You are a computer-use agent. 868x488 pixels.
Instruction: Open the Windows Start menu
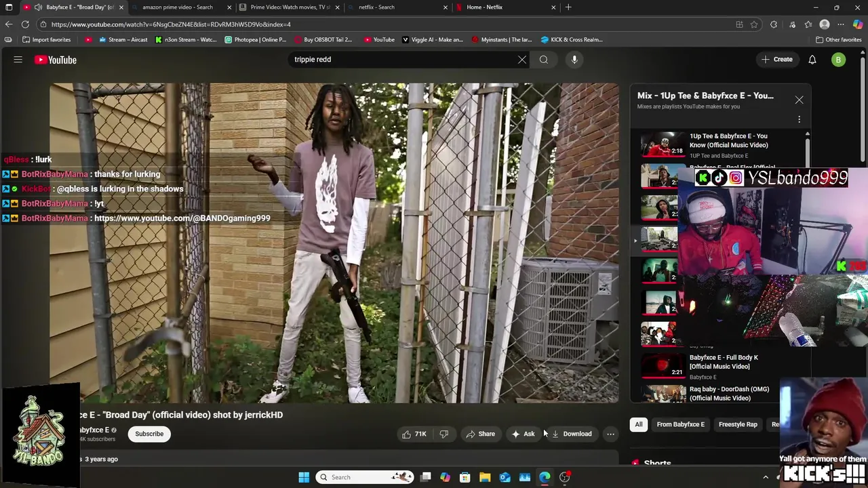[304, 477]
